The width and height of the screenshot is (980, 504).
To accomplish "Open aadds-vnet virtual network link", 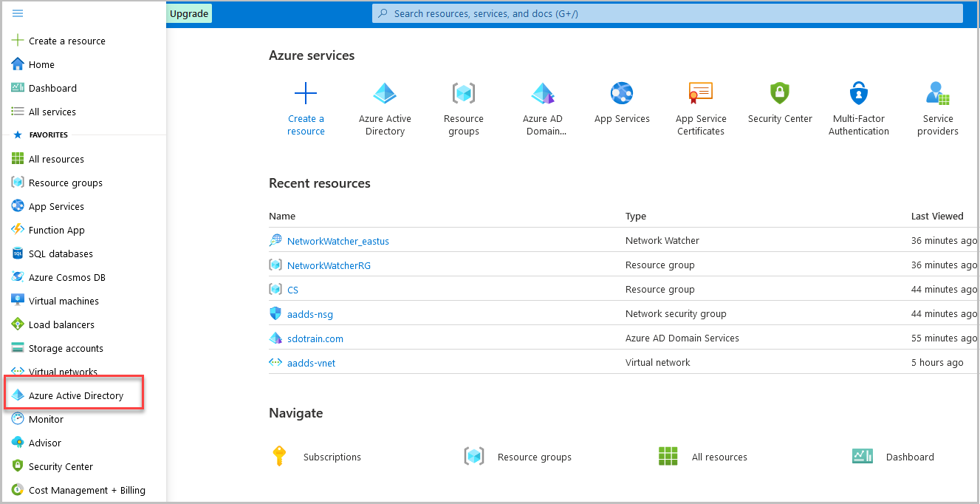I will pyautogui.click(x=311, y=363).
